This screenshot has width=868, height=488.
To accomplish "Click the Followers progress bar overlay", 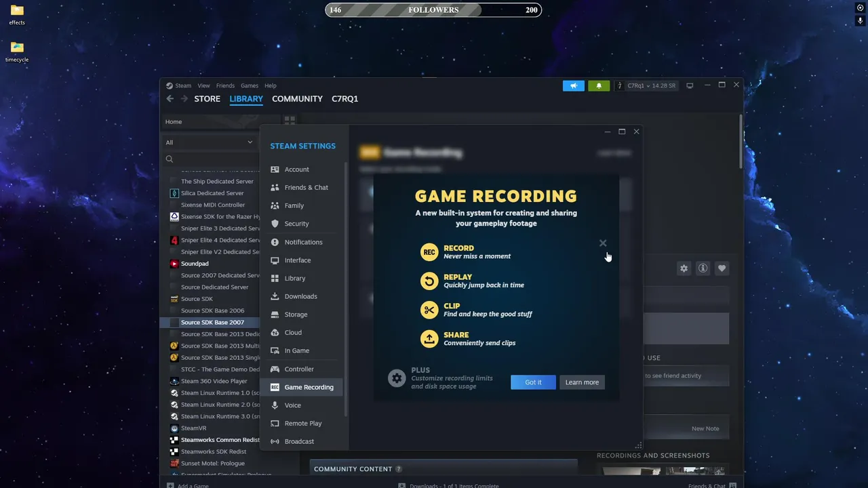I will tap(433, 9).
